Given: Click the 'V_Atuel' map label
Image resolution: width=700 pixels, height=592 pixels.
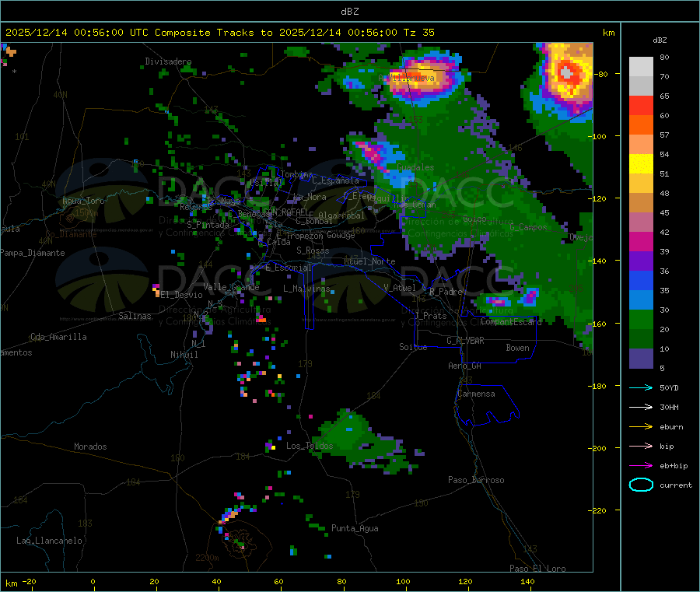Looking at the screenshot, I should pos(400,288).
